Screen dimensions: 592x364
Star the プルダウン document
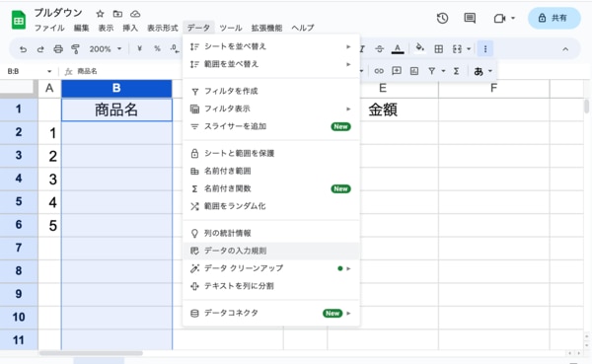point(100,14)
